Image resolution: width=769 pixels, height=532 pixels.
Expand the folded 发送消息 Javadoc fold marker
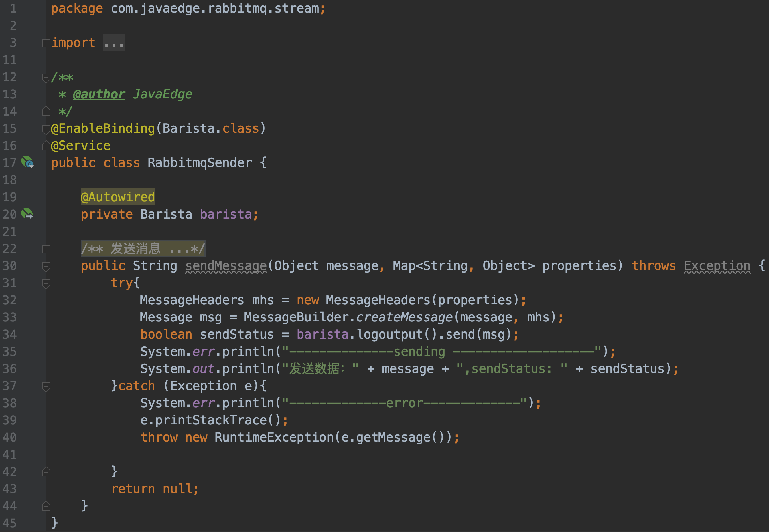(x=46, y=249)
